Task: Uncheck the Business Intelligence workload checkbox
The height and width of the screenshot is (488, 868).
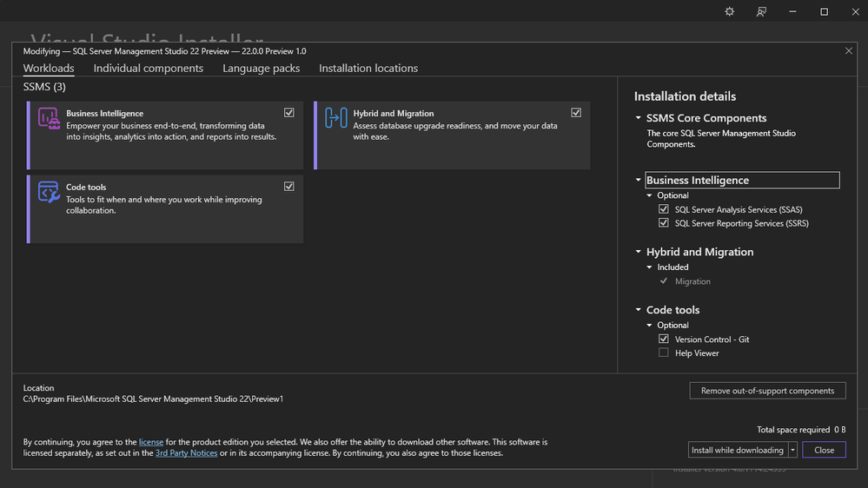Action: pyautogui.click(x=289, y=113)
